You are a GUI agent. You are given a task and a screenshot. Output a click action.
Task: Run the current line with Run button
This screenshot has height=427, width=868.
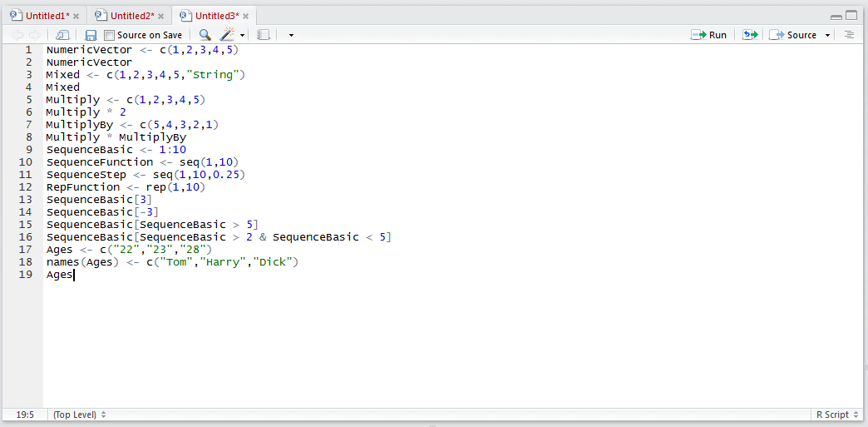[708, 35]
